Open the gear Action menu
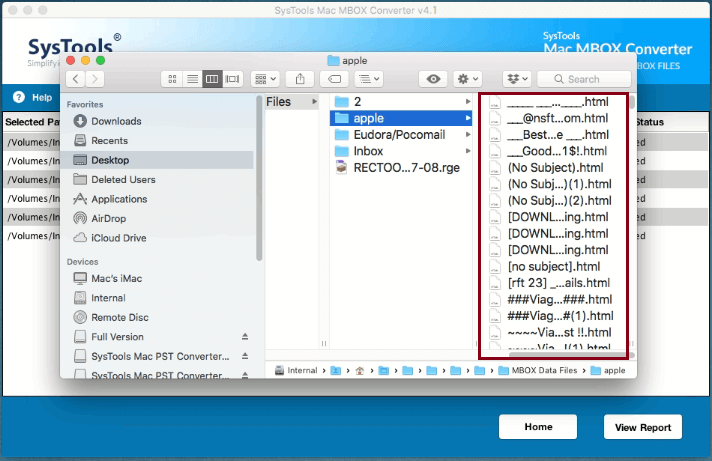Screen dimensions: 712x461 (468, 79)
